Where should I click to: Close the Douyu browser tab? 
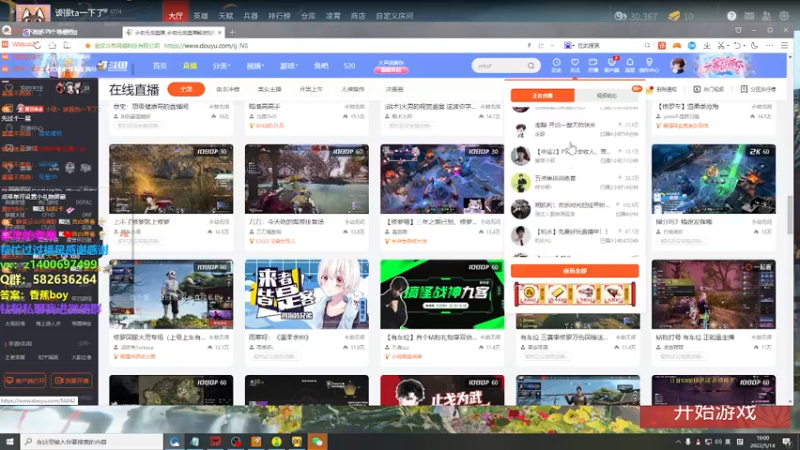tap(220, 32)
